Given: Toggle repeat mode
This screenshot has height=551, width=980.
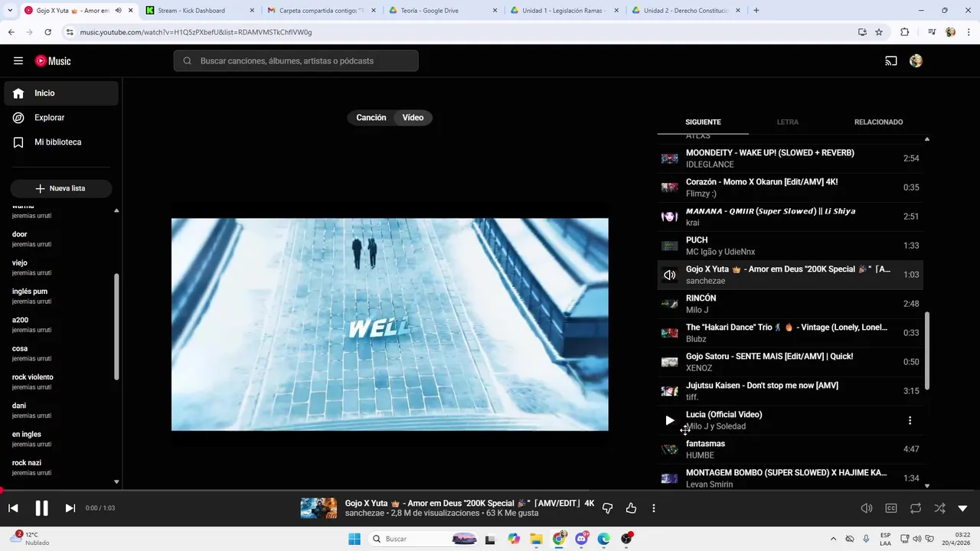Looking at the screenshot, I should tap(915, 508).
